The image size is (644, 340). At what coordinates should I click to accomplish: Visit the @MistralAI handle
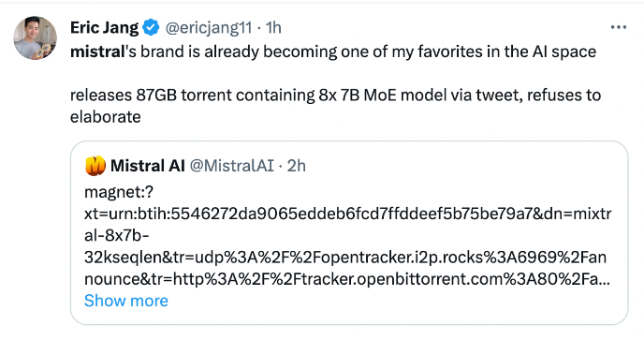pos(231,166)
